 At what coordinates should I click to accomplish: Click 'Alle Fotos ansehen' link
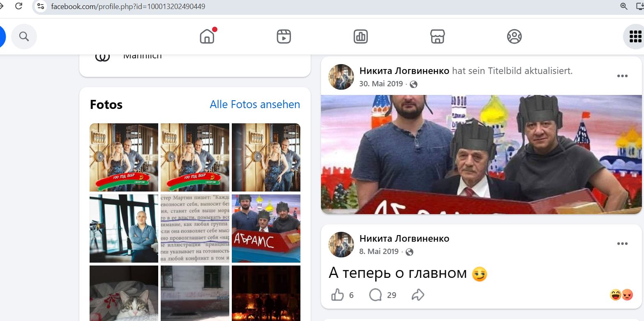point(255,104)
